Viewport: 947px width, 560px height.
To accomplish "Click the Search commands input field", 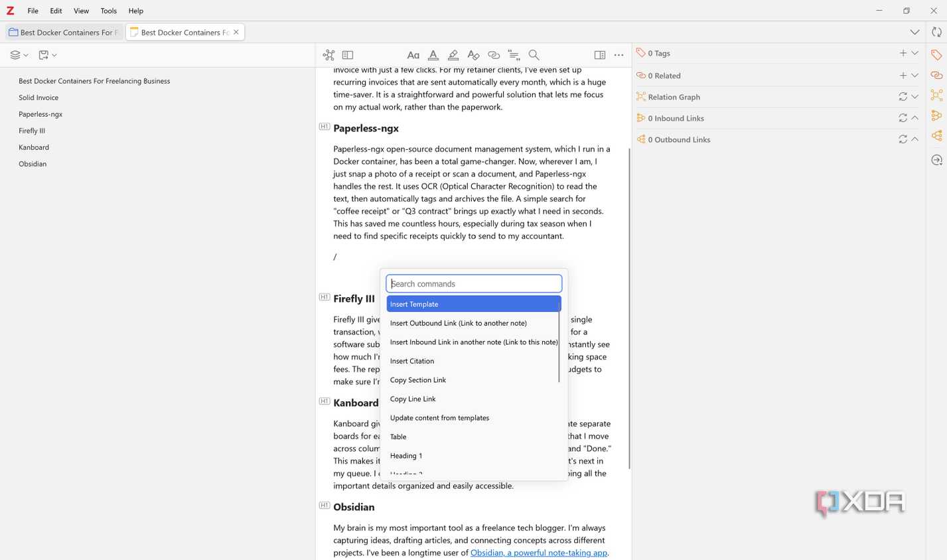I will (x=474, y=283).
